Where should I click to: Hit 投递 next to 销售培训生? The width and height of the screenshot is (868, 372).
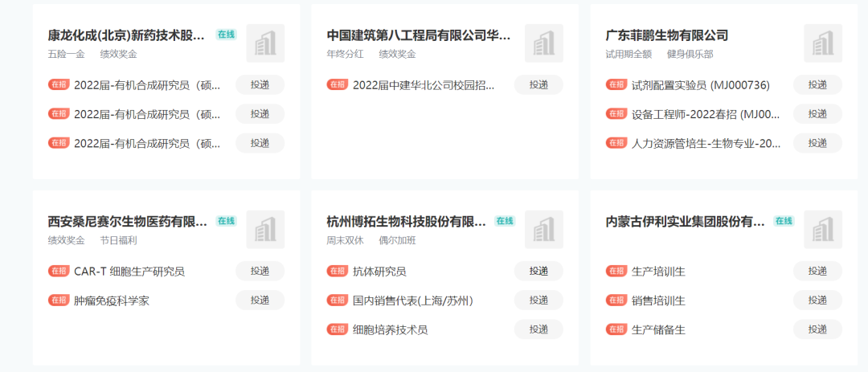click(817, 300)
